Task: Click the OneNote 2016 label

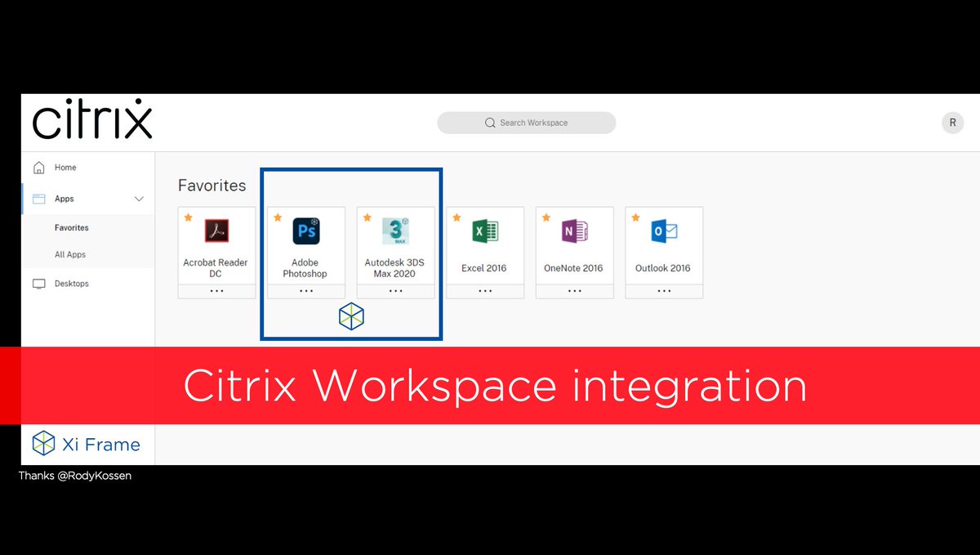Action: (x=573, y=268)
